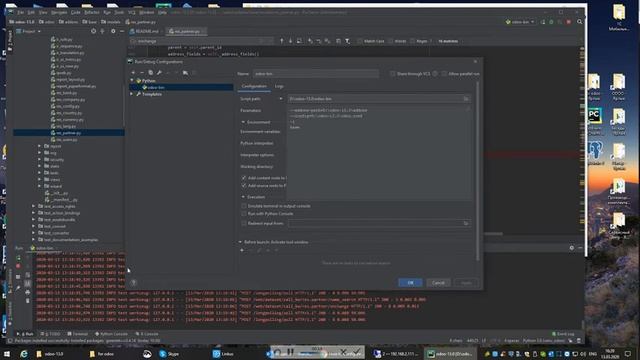The height and width of the screenshot is (360, 640).
Task: Confirm dialog with OK button
Action: pos(410,282)
